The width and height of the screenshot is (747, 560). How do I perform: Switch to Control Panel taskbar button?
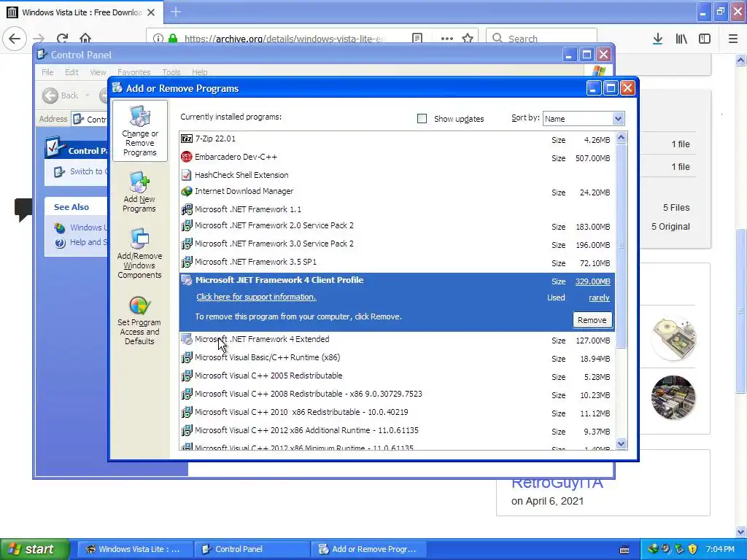(x=252, y=549)
